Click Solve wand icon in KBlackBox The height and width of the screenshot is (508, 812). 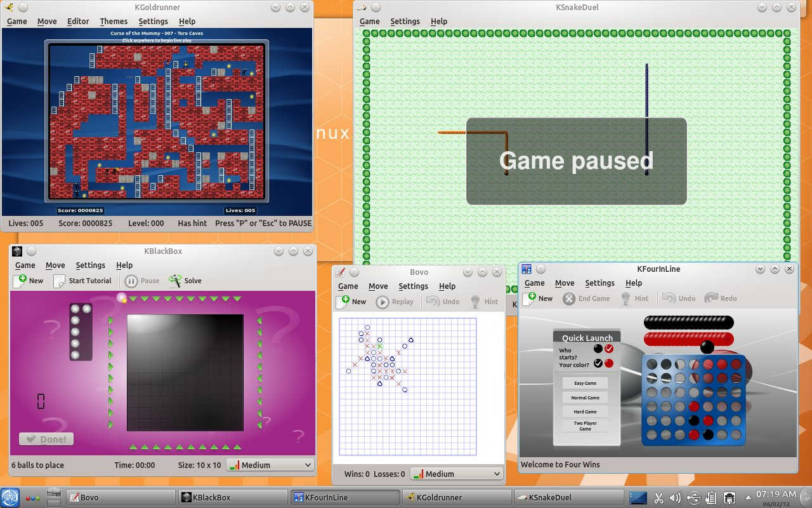click(x=175, y=281)
